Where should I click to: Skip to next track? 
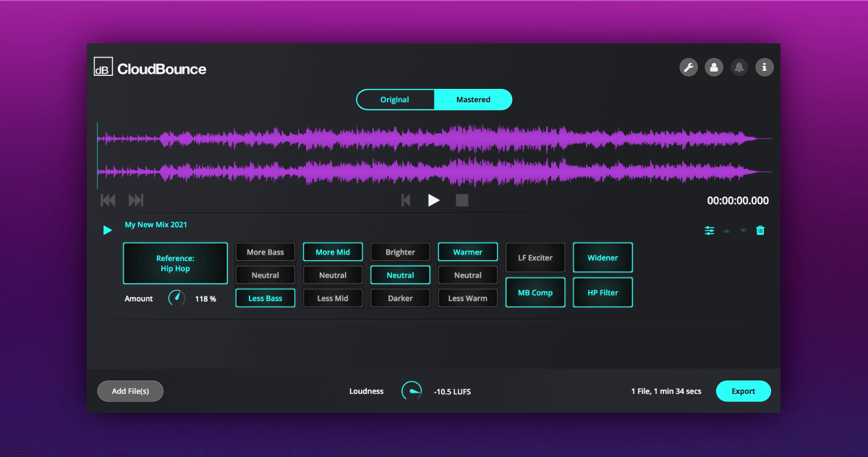(136, 200)
